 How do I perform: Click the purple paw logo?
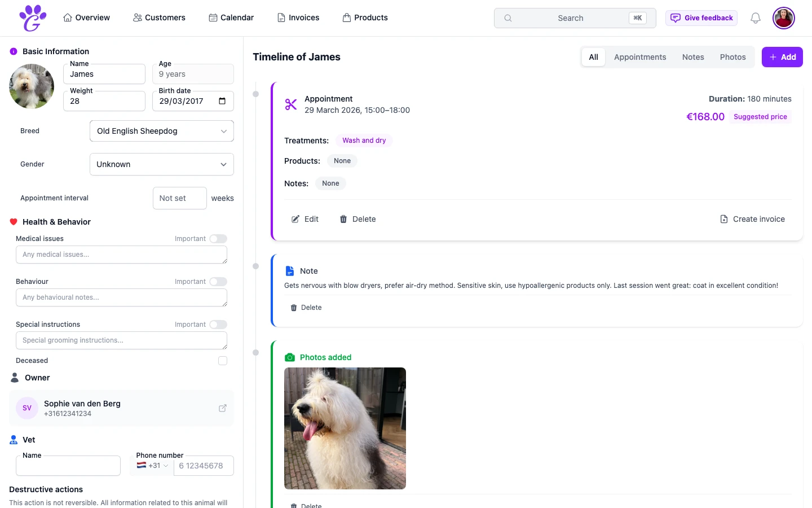[x=32, y=17]
